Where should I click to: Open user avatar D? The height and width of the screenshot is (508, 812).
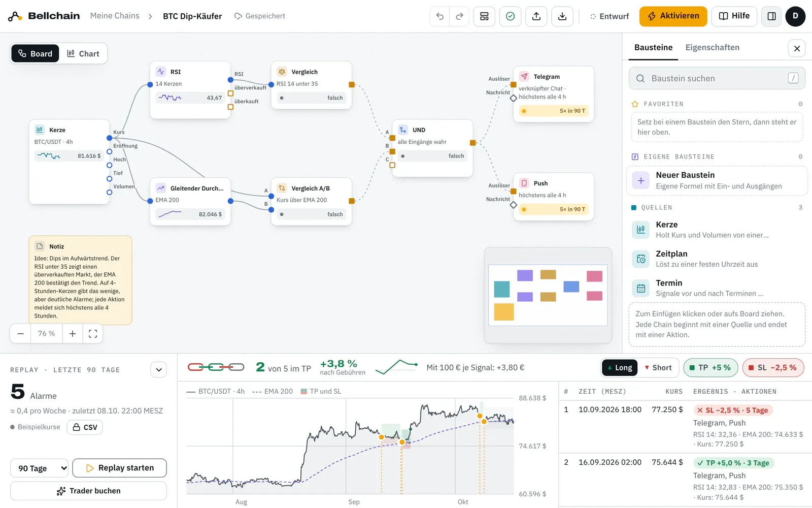pos(795,16)
